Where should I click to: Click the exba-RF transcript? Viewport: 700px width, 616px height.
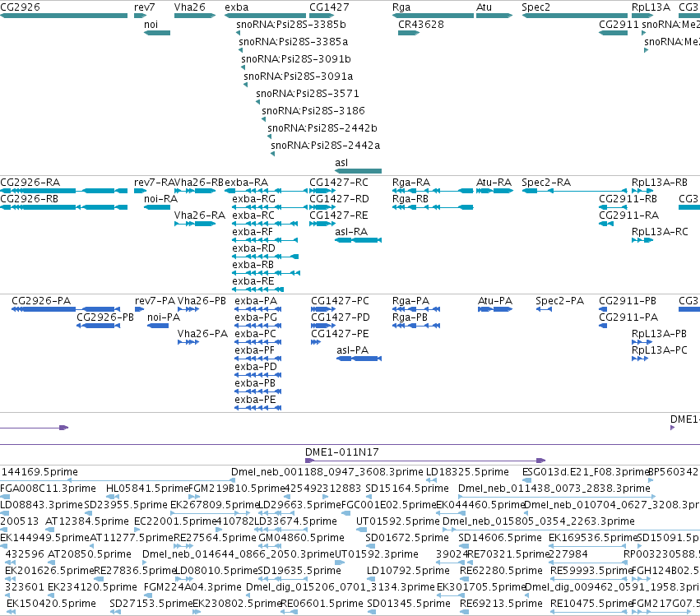[x=265, y=240]
